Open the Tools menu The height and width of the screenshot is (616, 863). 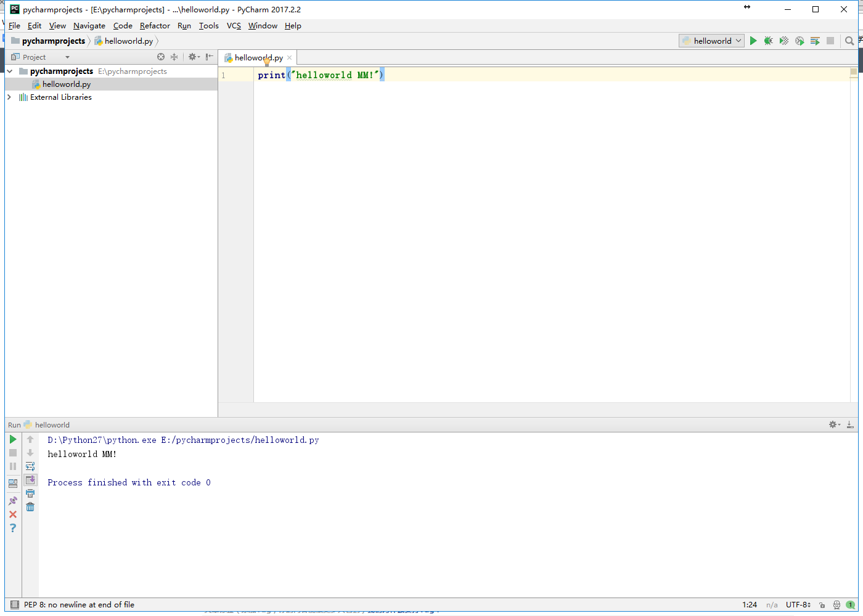click(x=209, y=26)
